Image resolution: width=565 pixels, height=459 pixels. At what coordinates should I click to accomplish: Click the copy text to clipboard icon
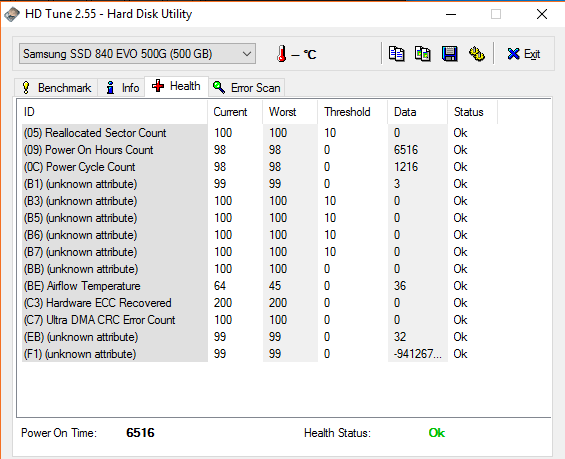pyautogui.click(x=396, y=54)
